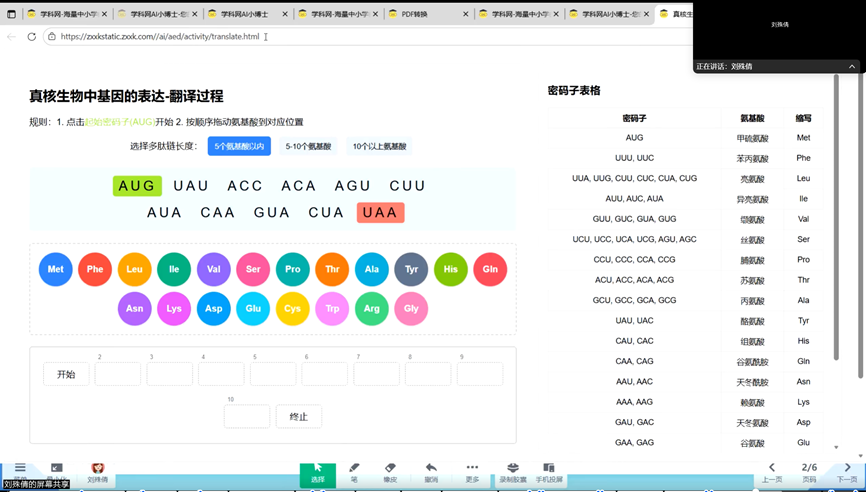Click the 终止 stop button
Viewport: 866px width, 492px height.
pos(298,416)
